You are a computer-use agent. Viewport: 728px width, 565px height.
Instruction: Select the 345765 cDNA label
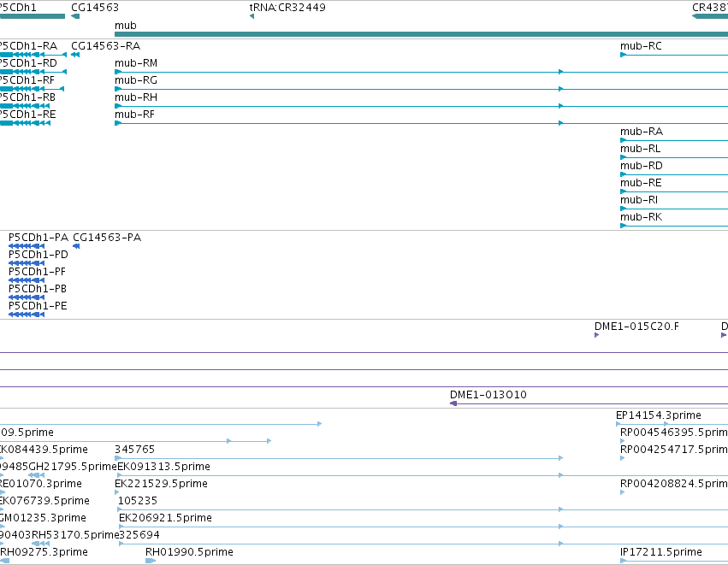point(134,450)
